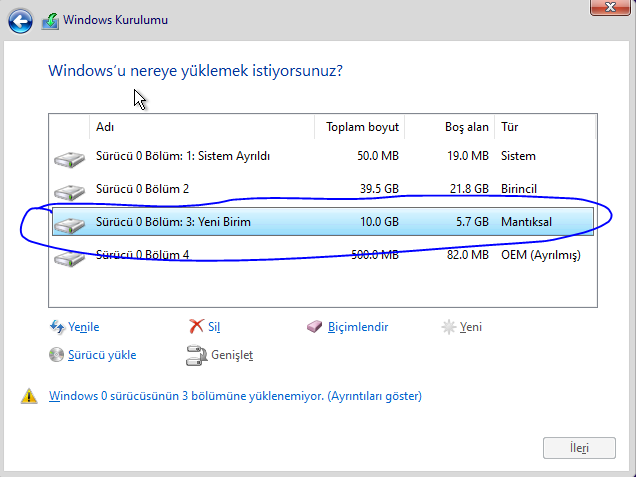The height and width of the screenshot is (477, 636).
Task: Click the drive icon for Sürücü 0 Bölüm 2
Action: click(70, 192)
